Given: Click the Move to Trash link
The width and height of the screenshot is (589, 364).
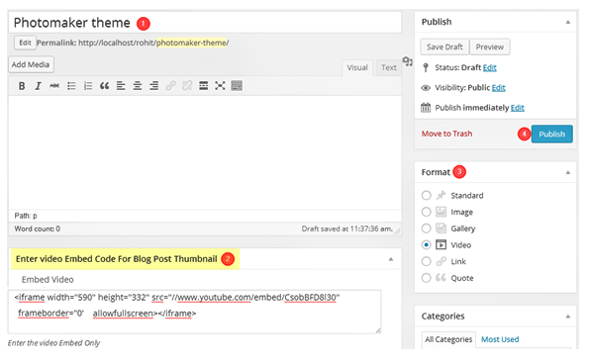Looking at the screenshot, I should (x=446, y=134).
